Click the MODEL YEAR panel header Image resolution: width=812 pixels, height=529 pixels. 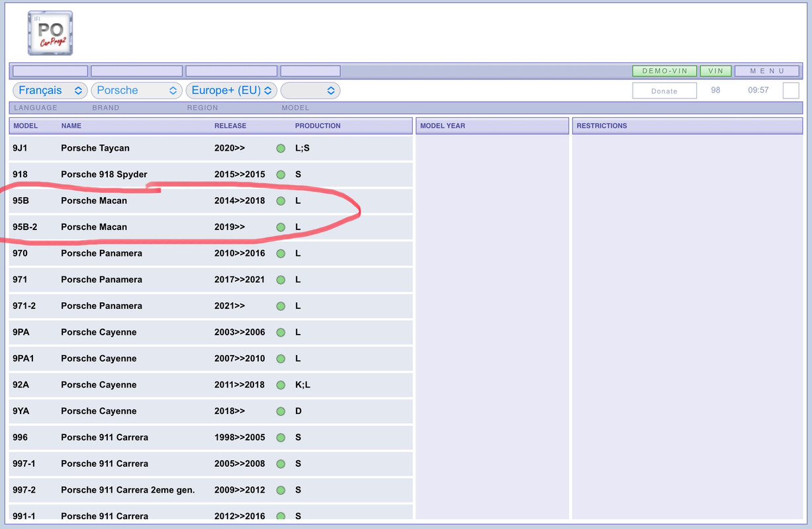tap(492, 126)
